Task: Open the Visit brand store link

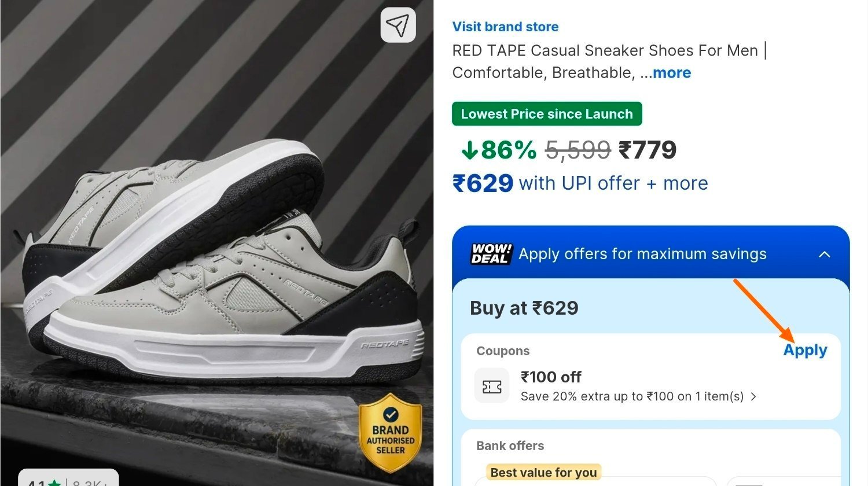Action: tap(505, 27)
